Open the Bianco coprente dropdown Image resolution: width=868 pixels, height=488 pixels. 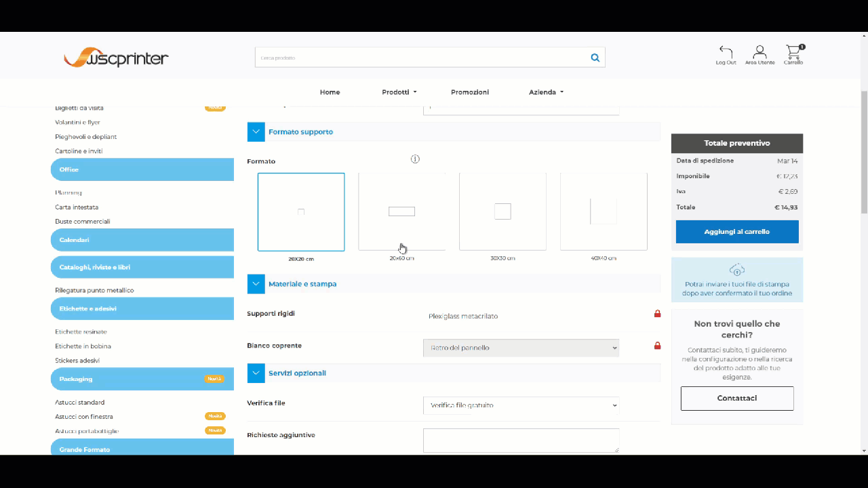point(521,348)
